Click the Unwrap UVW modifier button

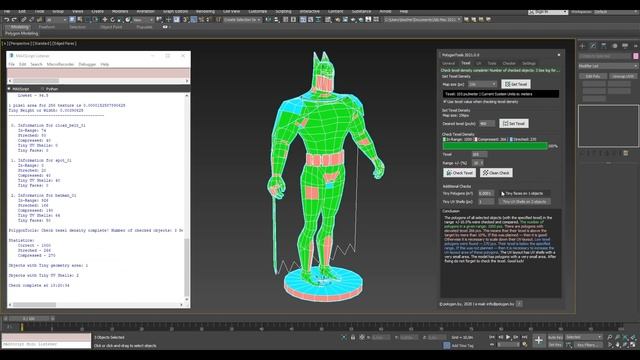point(623,76)
